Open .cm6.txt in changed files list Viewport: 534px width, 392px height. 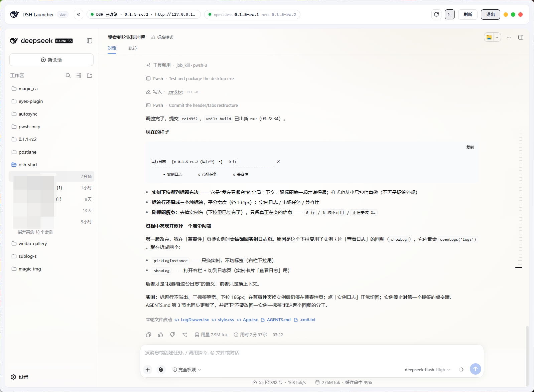click(x=304, y=320)
